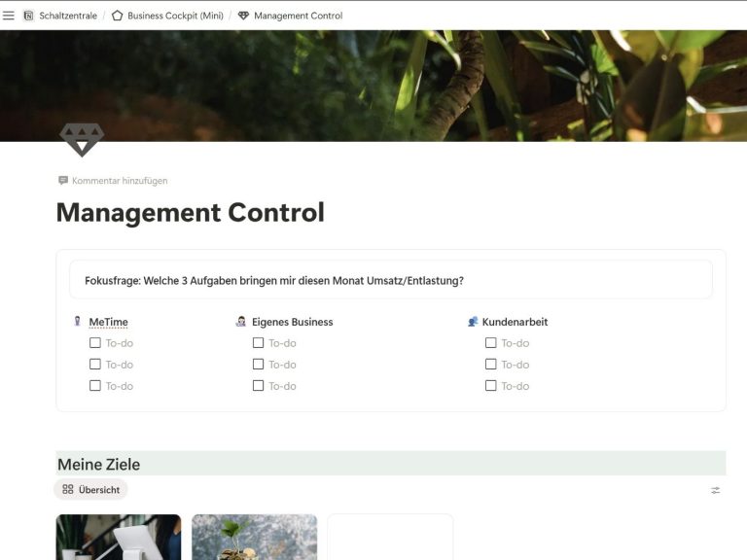Click the diamond page icon
The image size is (747, 560).
coord(81,140)
